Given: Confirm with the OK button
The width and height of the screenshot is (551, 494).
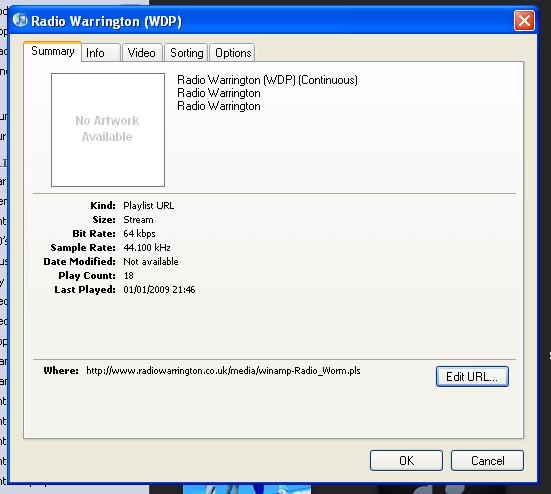Looking at the screenshot, I should [x=406, y=460].
